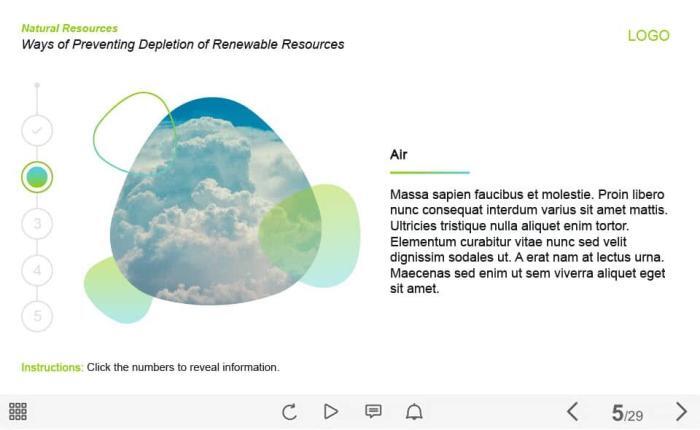Click the green gradient underline below Air

click(429, 173)
